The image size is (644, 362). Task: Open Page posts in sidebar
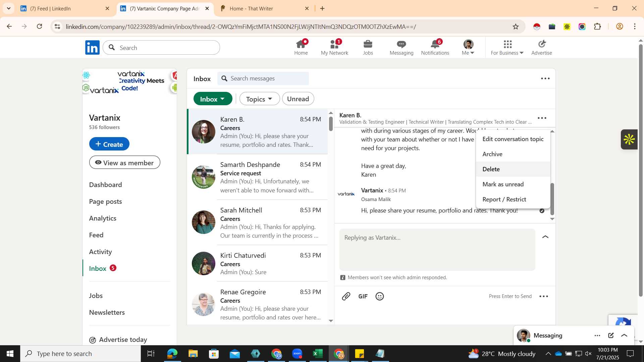click(105, 201)
